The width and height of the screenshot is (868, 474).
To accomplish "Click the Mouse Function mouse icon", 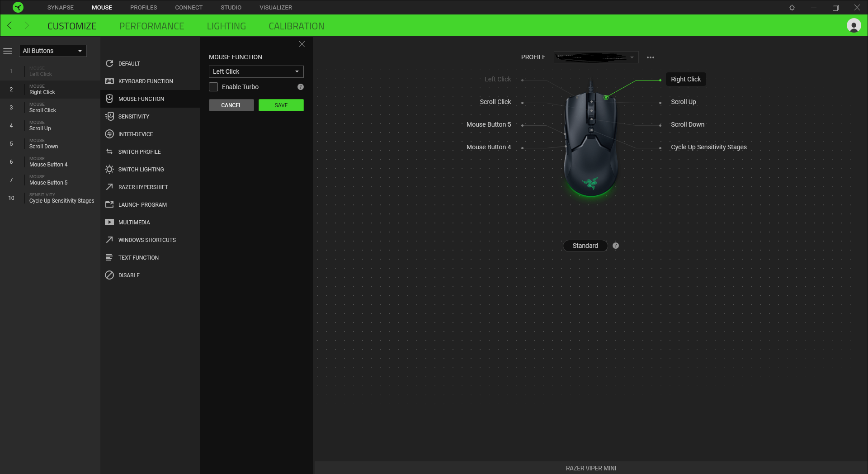I will click(109, 99).
